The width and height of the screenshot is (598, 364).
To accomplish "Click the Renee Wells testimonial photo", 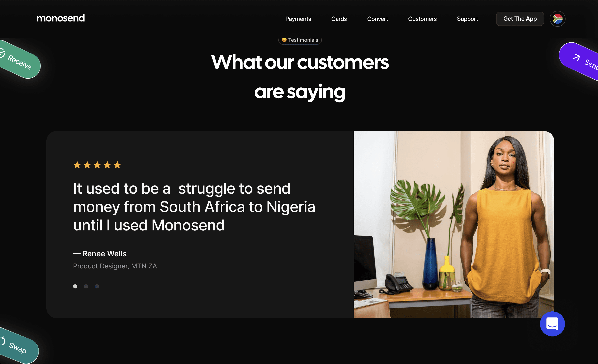I will [454, 224].
